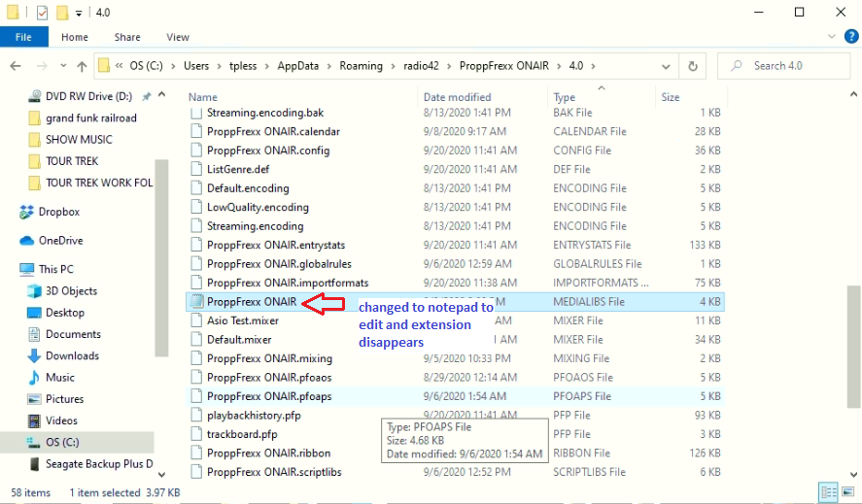Image resolution: width=862 pixels, height=504 pixels.
Task: Switch to Large icons view
Action: 848,492
